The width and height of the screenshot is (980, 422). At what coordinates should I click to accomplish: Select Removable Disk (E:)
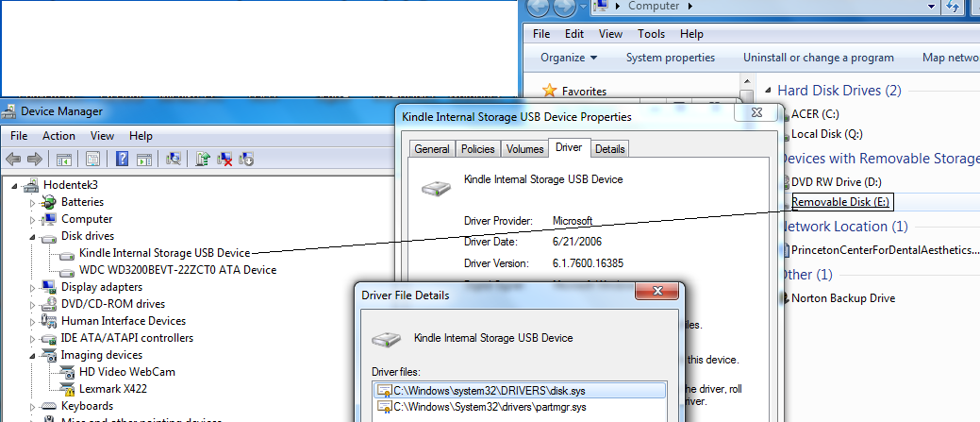click(840, 202)
